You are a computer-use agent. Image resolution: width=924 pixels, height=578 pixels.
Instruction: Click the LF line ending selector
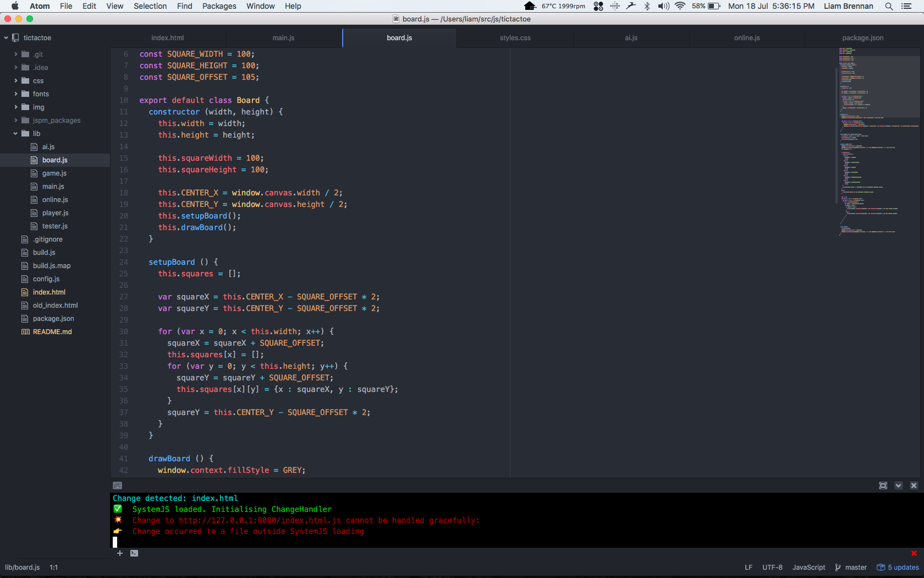(x=749, y=568)
